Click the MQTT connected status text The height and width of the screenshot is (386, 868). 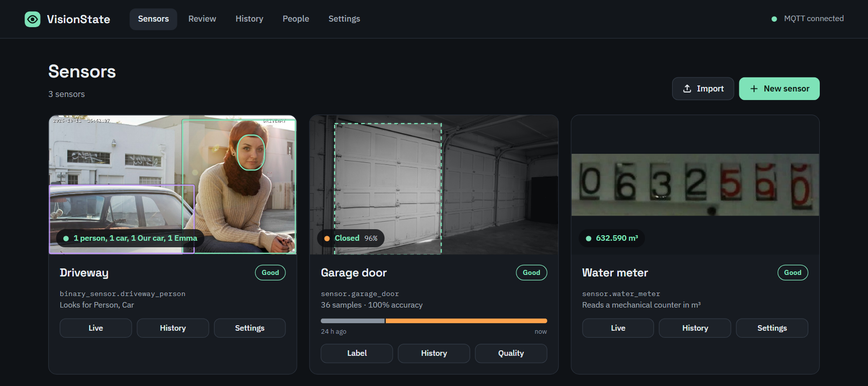(x=814, y=19)
